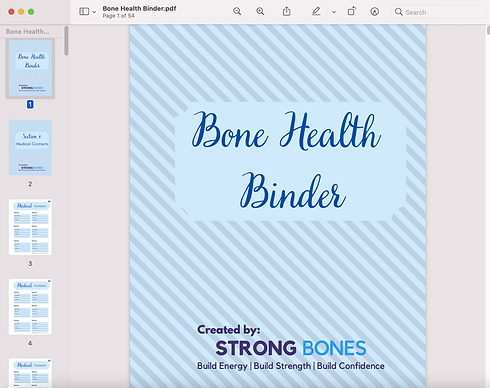Image resolution: width=490 pixels, height=388 pixels.
Task: Click the Markup toolbar circle icon
Action: pyautogui.click(x=374, y=12)
